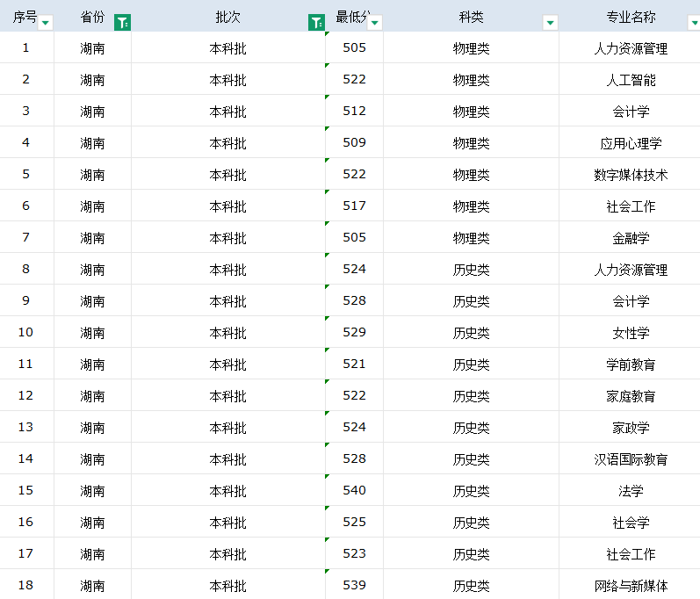Select the 省份 header cell
Viewport: 700px width, 599px height.
tap(92, 16)
